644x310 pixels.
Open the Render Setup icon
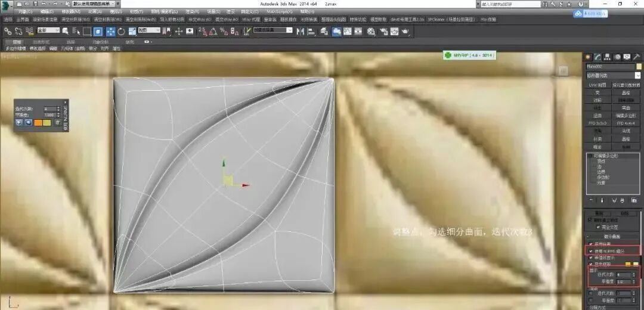click(x=384, y=31)
